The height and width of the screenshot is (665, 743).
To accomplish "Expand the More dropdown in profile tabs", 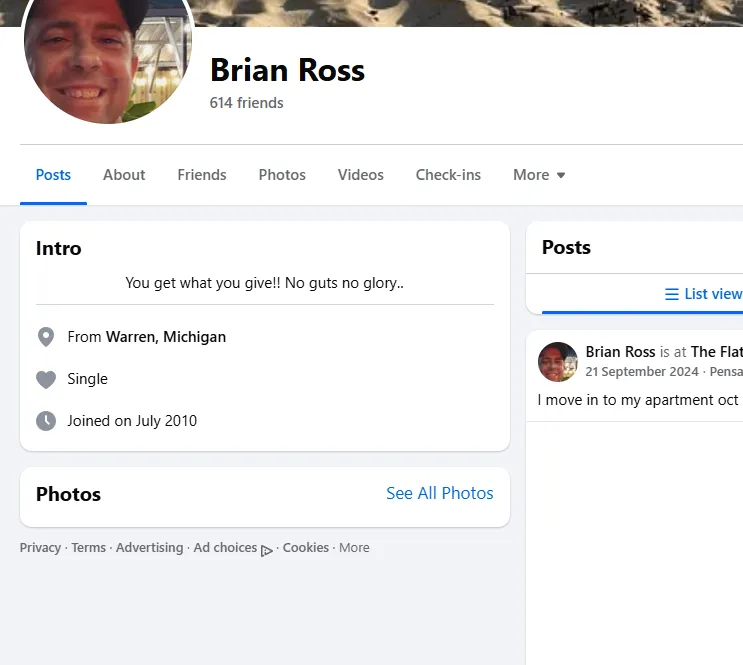I will coord(539,175).
